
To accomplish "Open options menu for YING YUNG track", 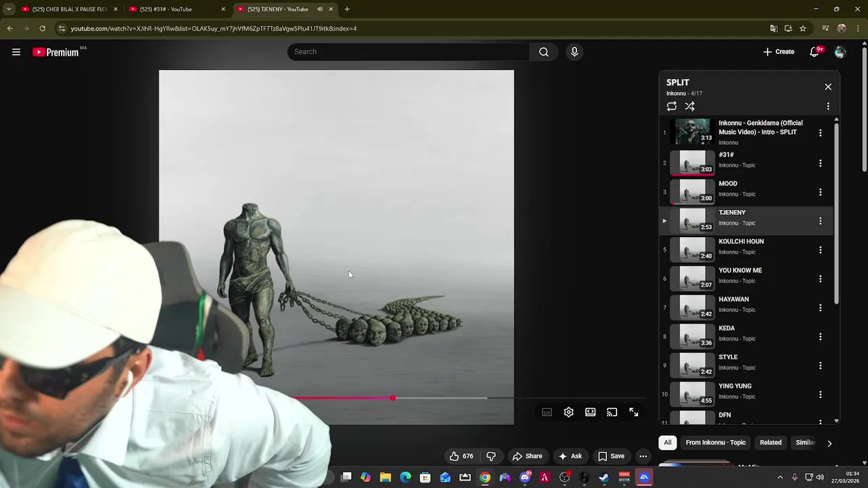I will [821, 394].
